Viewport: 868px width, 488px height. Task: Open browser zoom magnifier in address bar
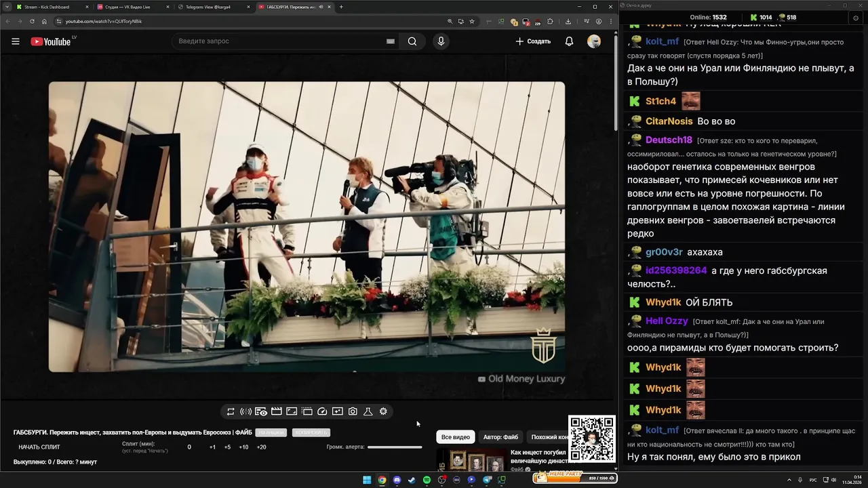click(x=450, y=21)
